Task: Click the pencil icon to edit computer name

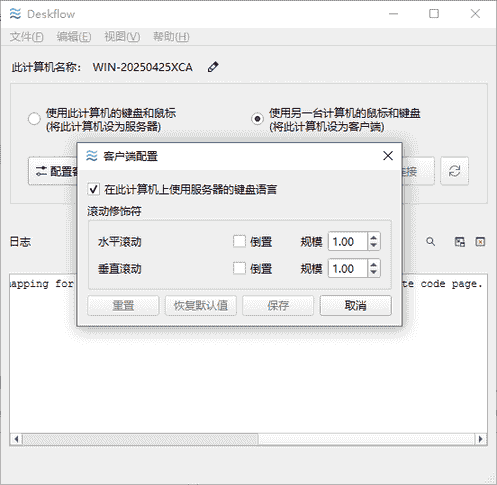Action: pyautogui.click(x=213, y=67)
